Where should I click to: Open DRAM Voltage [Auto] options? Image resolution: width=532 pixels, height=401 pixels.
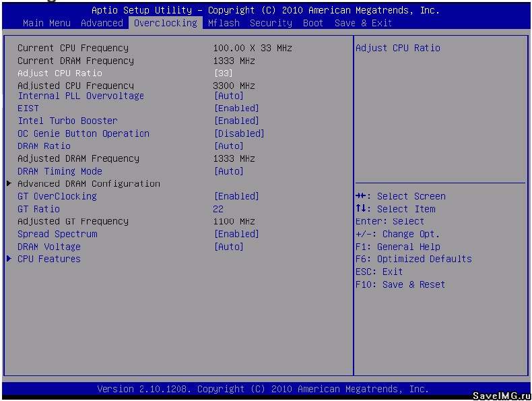pyautogui.click(x=229, y=247)
